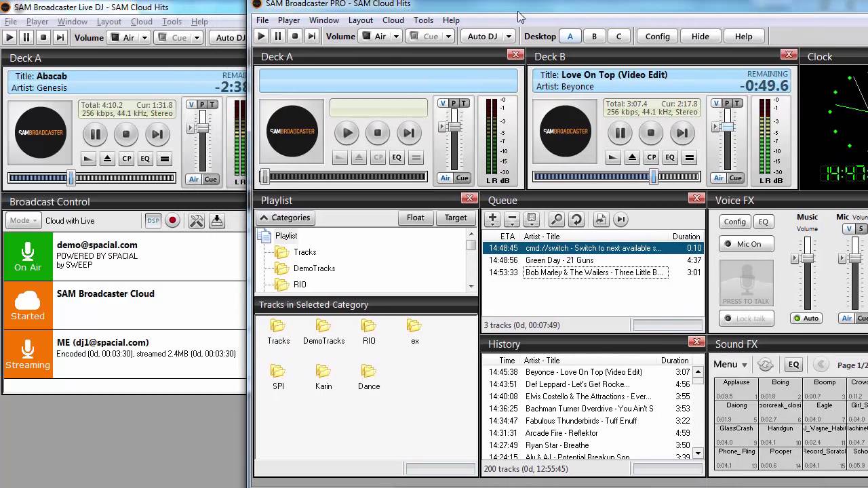Open the Tools menu in PRO window
868x488 pixels.
click(423, 20)
